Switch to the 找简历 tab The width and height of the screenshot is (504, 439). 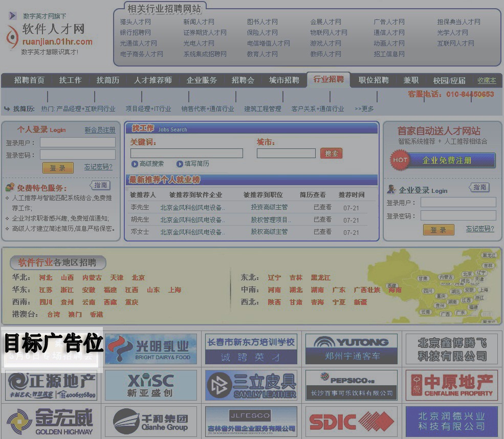[108, 80]
